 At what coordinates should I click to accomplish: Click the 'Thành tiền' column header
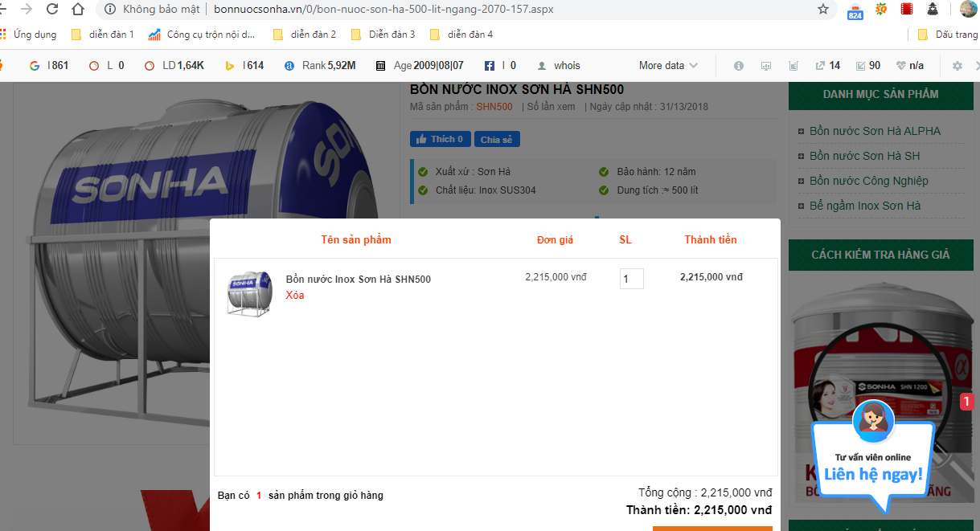pos(711,239)
